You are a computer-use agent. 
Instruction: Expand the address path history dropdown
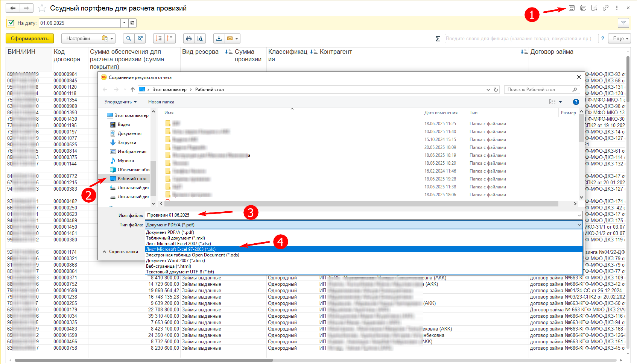pyautogui.click(x=488, y=89)
